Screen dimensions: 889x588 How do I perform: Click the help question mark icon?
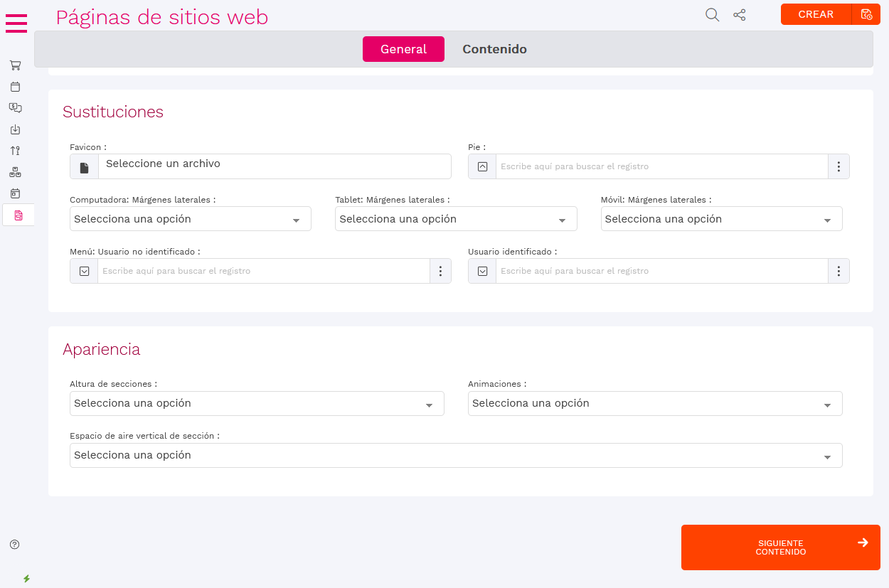point(15,545)
